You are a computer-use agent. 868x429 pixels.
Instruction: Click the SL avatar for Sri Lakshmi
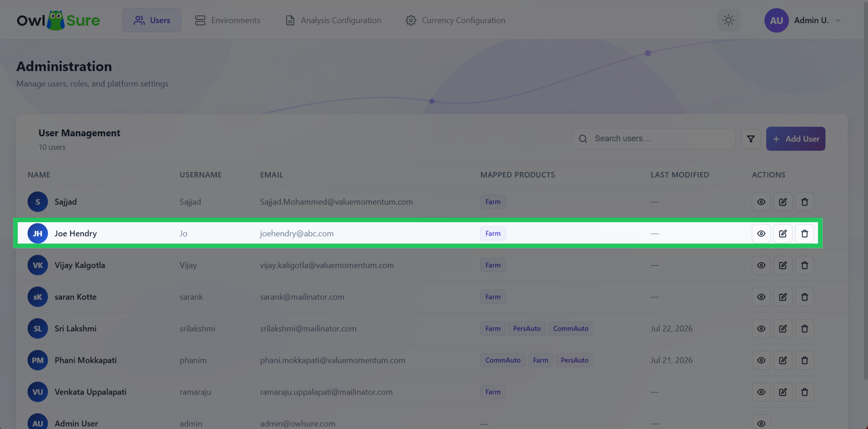pos(38,329)
